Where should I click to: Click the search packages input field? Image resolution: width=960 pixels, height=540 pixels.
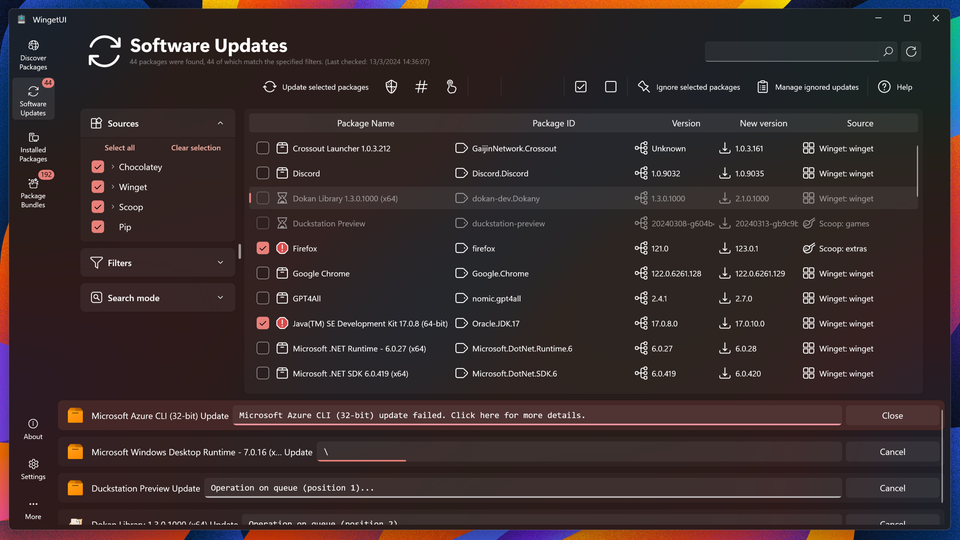click(x=790, y=51)
